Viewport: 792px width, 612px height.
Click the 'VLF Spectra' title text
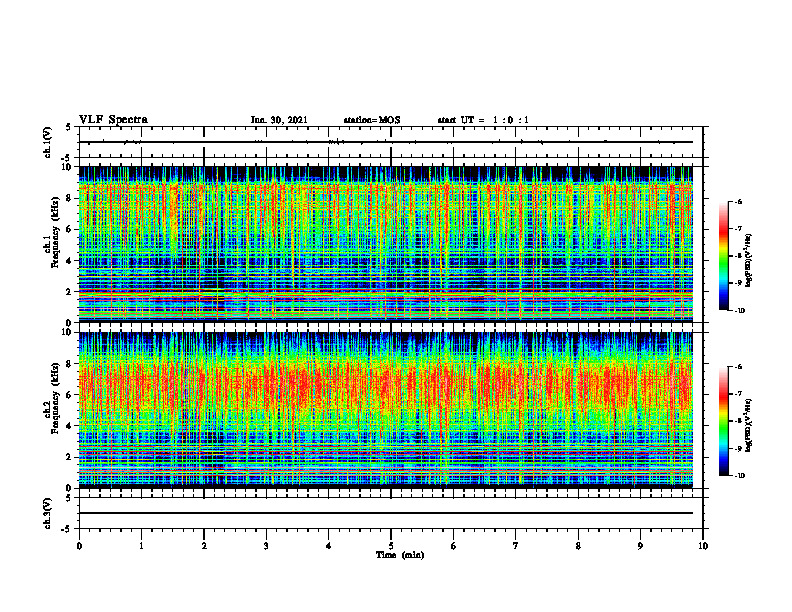click(x=113, y=120)
